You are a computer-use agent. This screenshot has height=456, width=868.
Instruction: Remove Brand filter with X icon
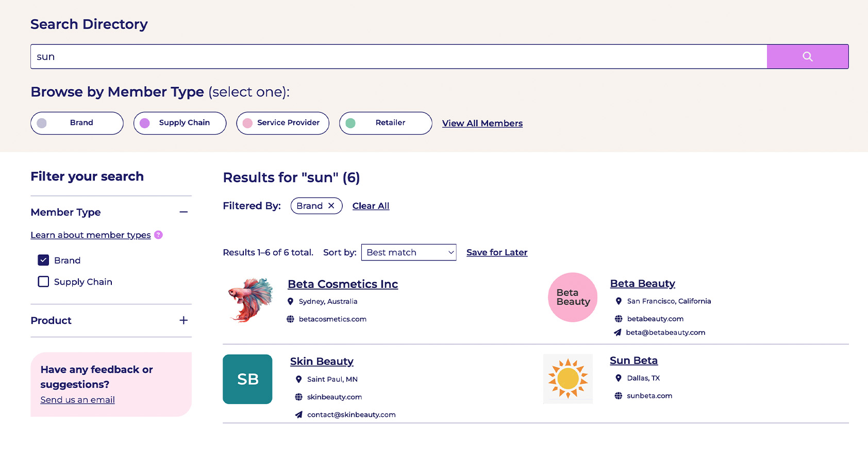click(x=331, y=206)
